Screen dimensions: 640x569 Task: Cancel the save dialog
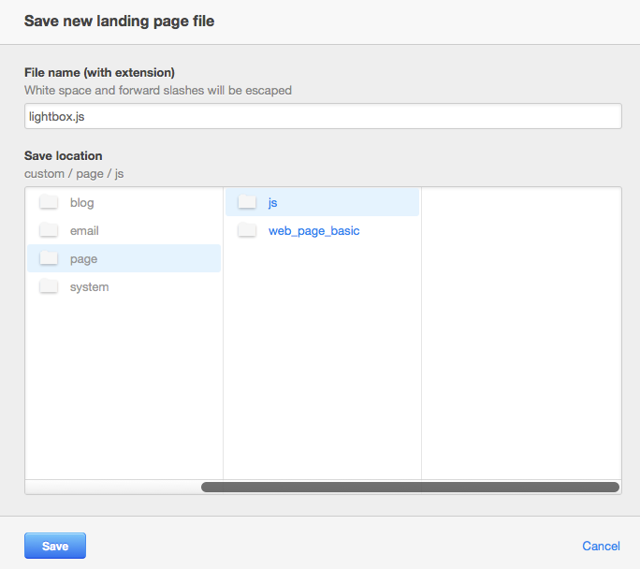coord(601,546)
